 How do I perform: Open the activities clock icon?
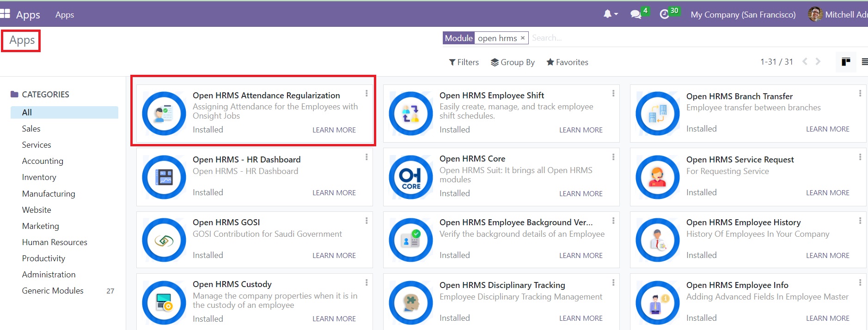tap(664, 14)
